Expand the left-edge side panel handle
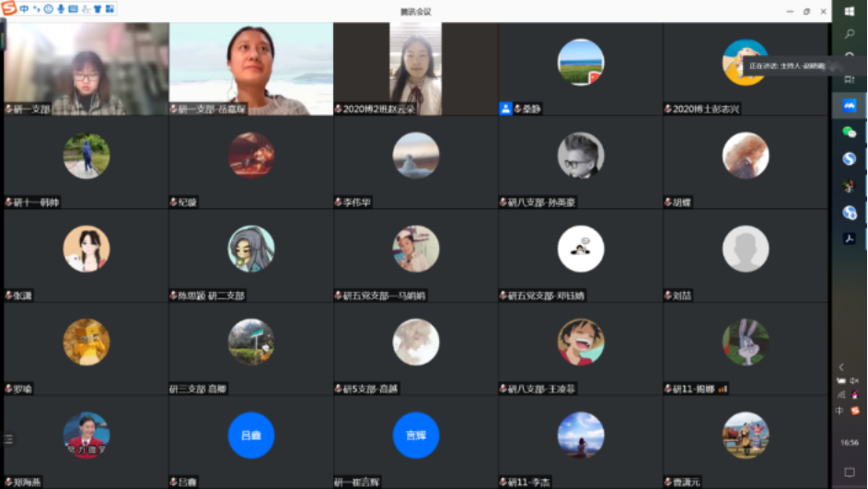 [8, 439]
